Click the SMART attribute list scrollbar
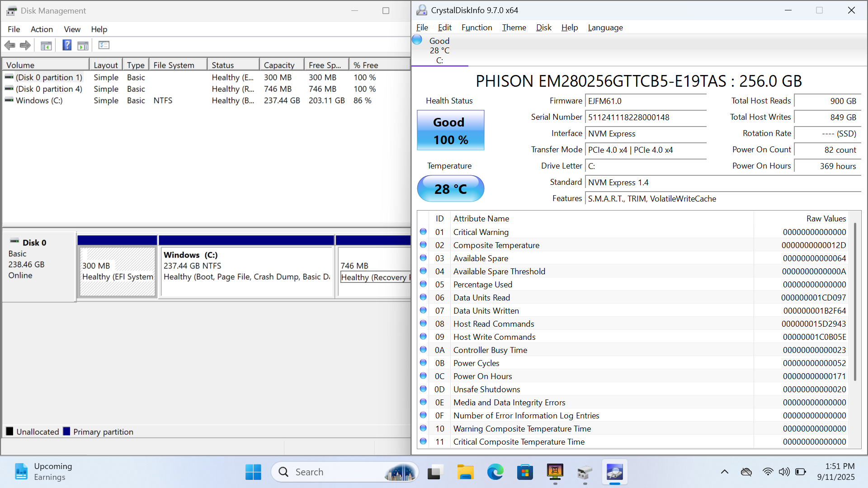The width and height of the screenshot is (868, 488). [x=854, y=302]
